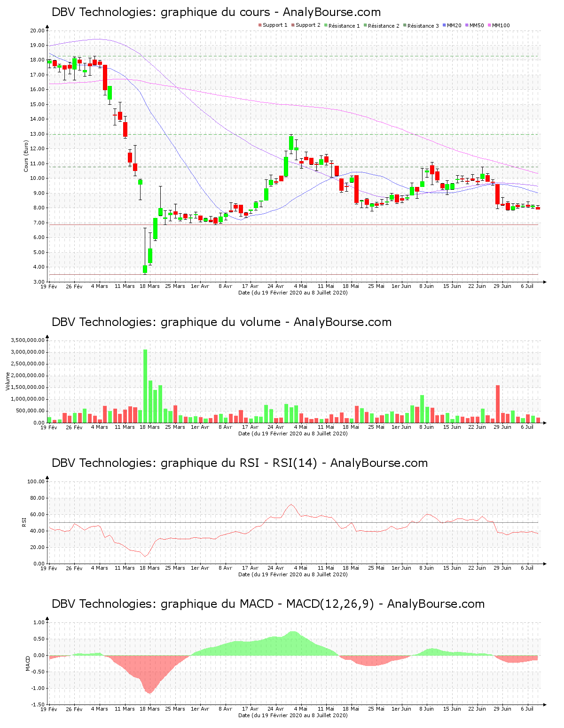
Task: Click the 3.00 value on price axis
Action: click(39, 282)
